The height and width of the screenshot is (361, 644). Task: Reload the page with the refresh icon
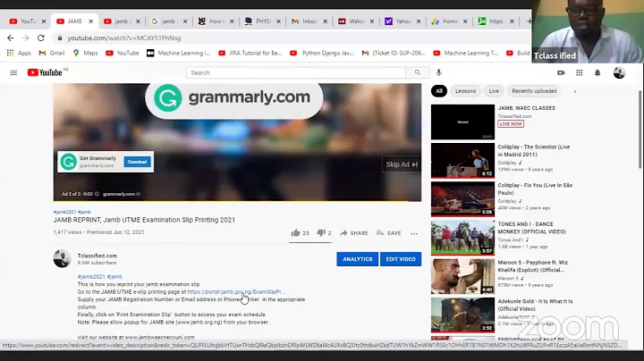tap(40, 38)
